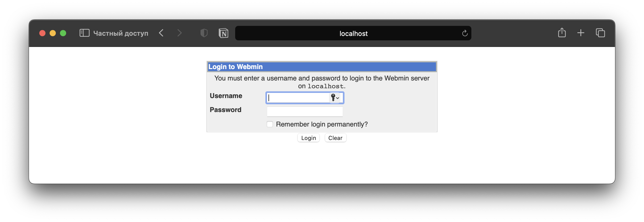
Task: Open the Share menu
Action: click(x=562, y=33)
